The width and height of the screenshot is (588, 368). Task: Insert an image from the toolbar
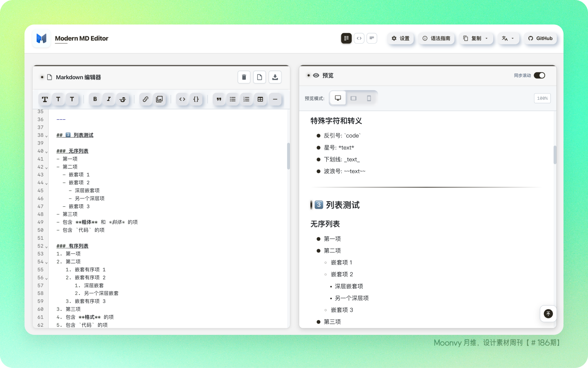(x=160, y=99)
